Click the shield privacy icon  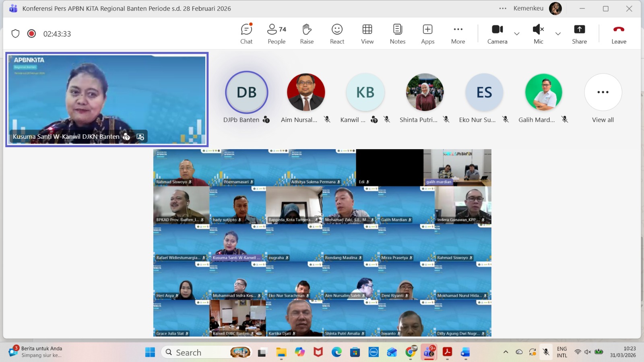point(15,34)
